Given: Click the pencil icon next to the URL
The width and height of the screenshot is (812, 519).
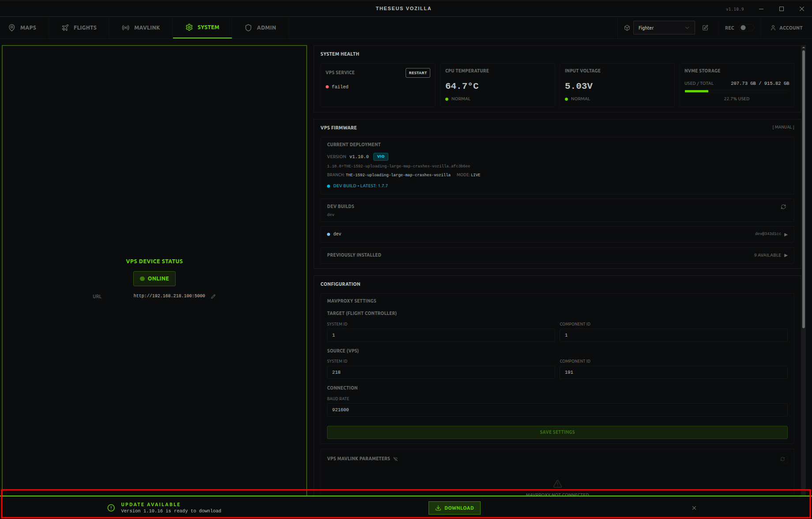Looking at the screenshot, I should (x=213, y=296).
